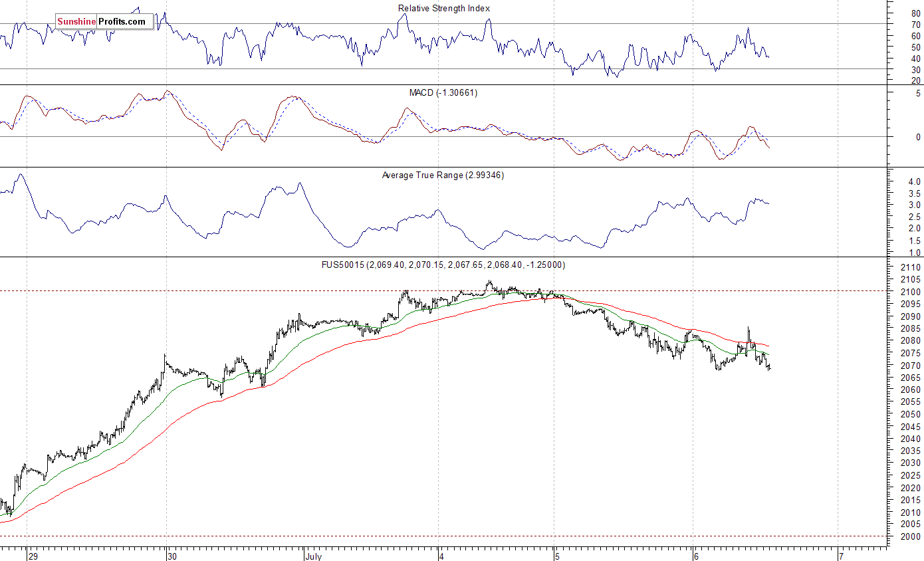Select the date label 5 on the time axis
The width and height of the screenshot is (924, 561).
(x=558, y=555)
